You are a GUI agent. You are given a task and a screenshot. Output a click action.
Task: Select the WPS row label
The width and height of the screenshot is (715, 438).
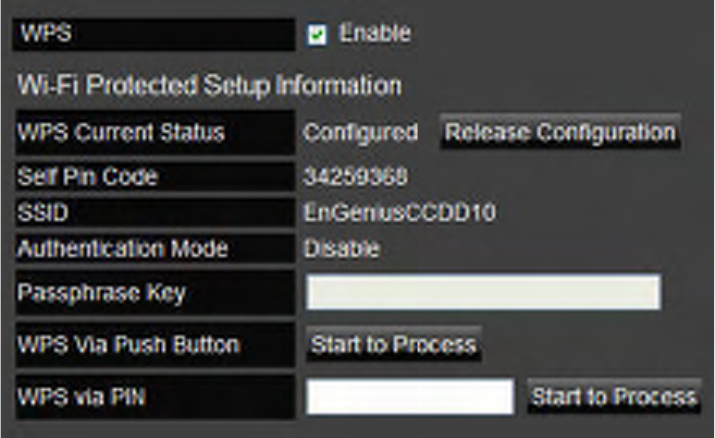154,34
